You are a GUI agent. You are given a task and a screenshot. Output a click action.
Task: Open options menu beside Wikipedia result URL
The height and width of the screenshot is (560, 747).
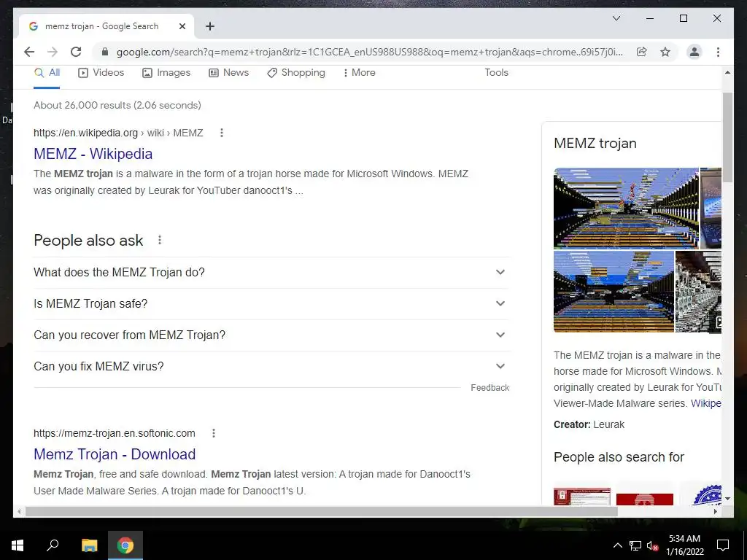pyautogui.click(x=222, y=133)
